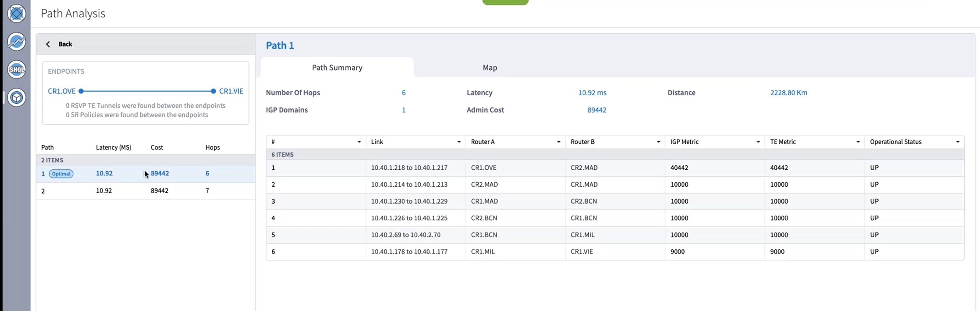Open the TE Metric column dropdown arrow

pos(858,142)
